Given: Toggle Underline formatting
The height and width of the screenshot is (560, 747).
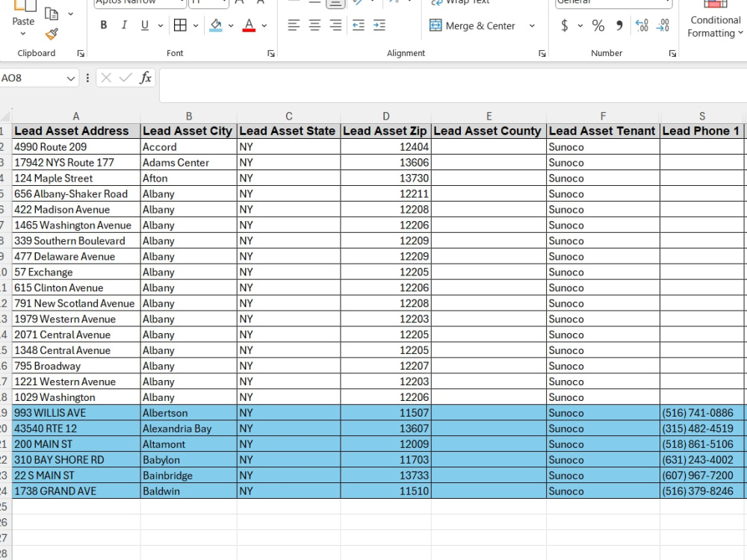Looking at the screenshot, I should click(x=145, y=25).
